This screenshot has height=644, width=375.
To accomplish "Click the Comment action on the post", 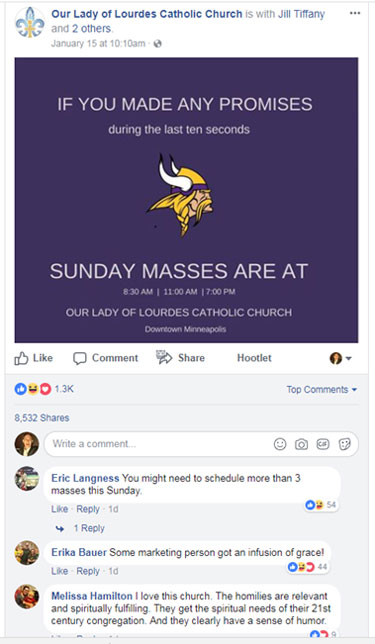I will click(106, 358).
